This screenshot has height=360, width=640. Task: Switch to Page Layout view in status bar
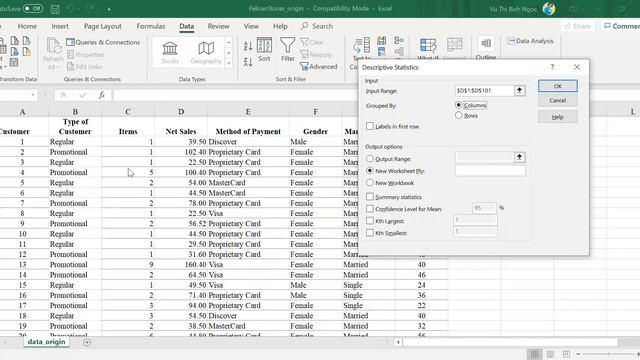pyautogui.click(x=550, y=354)
